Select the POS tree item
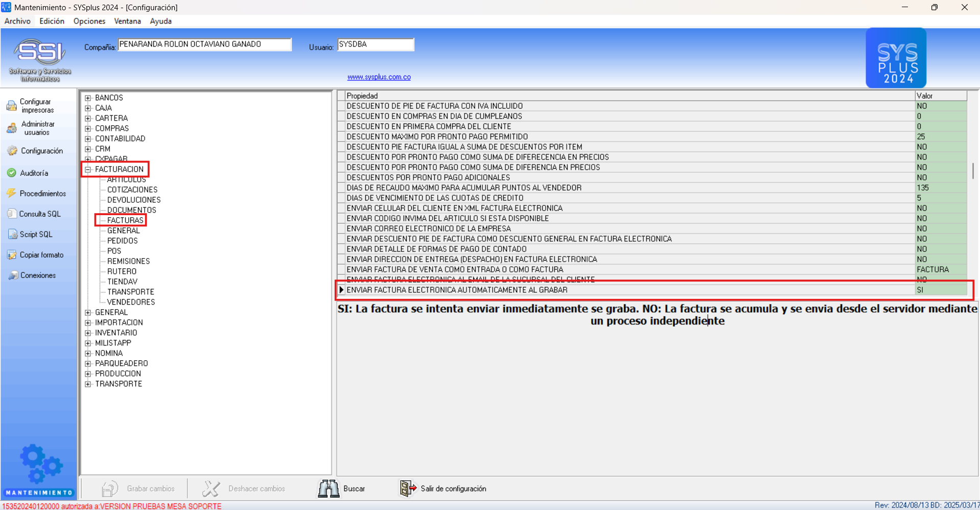Image resolution: width=980 pixels, height=510 pixels. [x=114, y=251]
